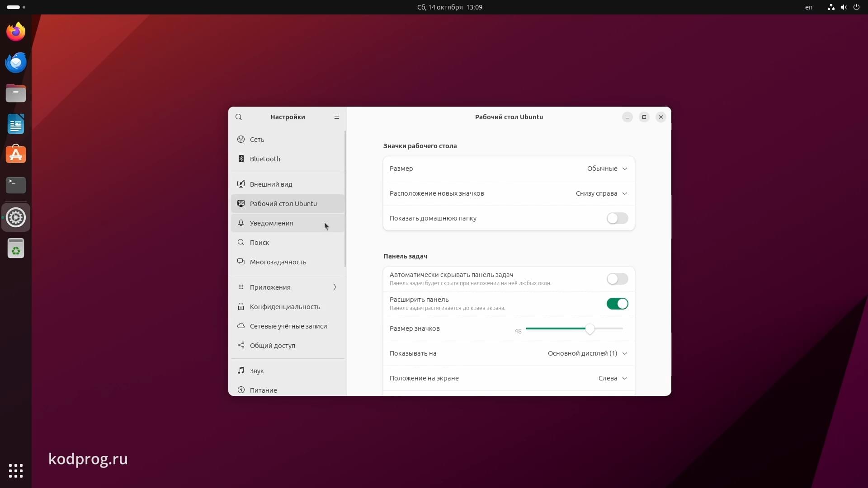Click the Размер значков slider handle
The image size is (868, 488).
tap(590, 329)
